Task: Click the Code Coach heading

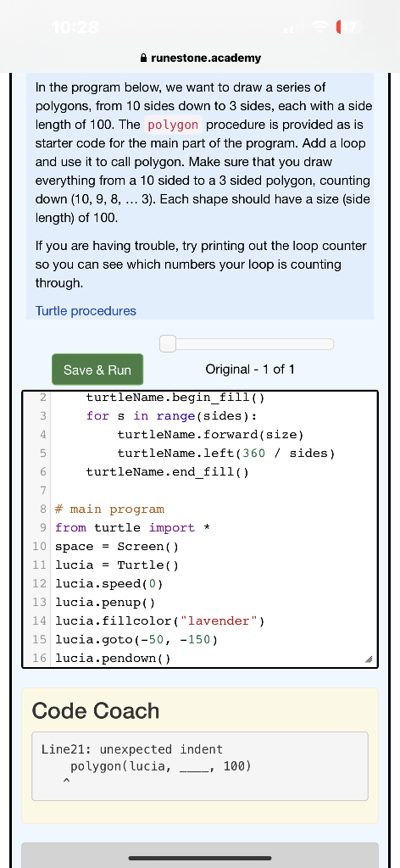Action: pyautogui.click(x=96, y=710)
